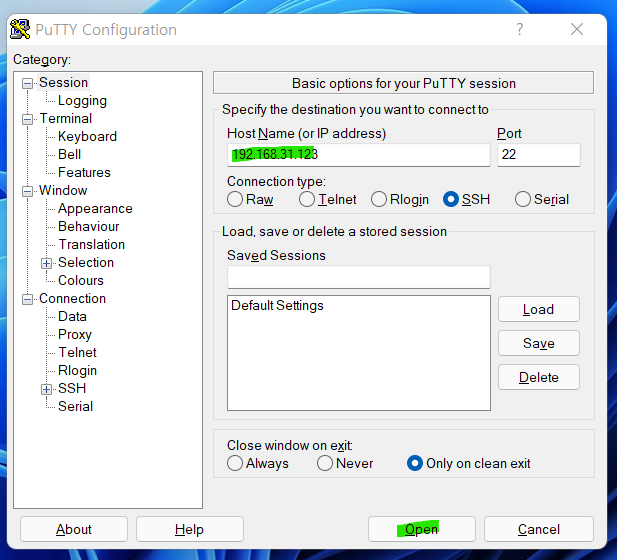Open the Connection category
Image resolution: width=617 pixels, height=560 pixels.
click(72, 298)
